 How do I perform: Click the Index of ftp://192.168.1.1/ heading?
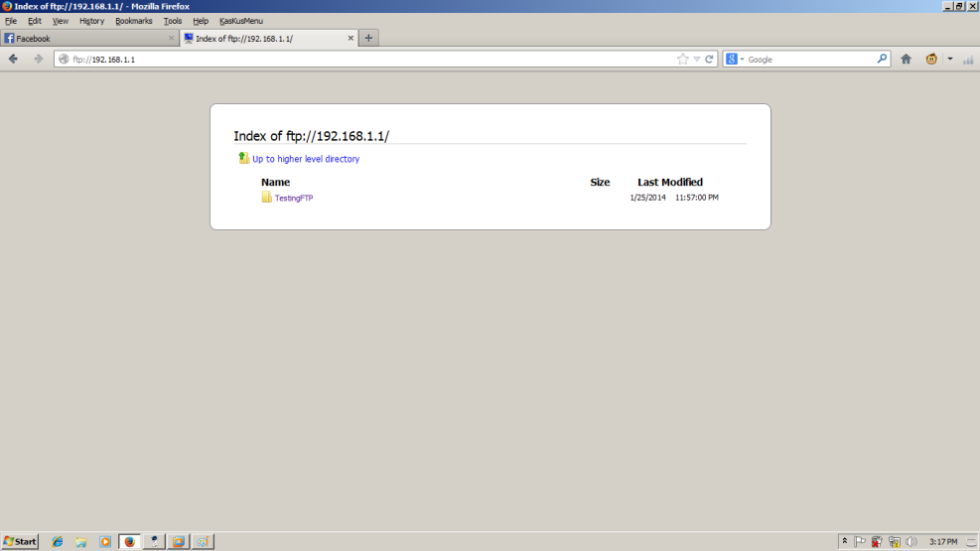pos(311,136)
